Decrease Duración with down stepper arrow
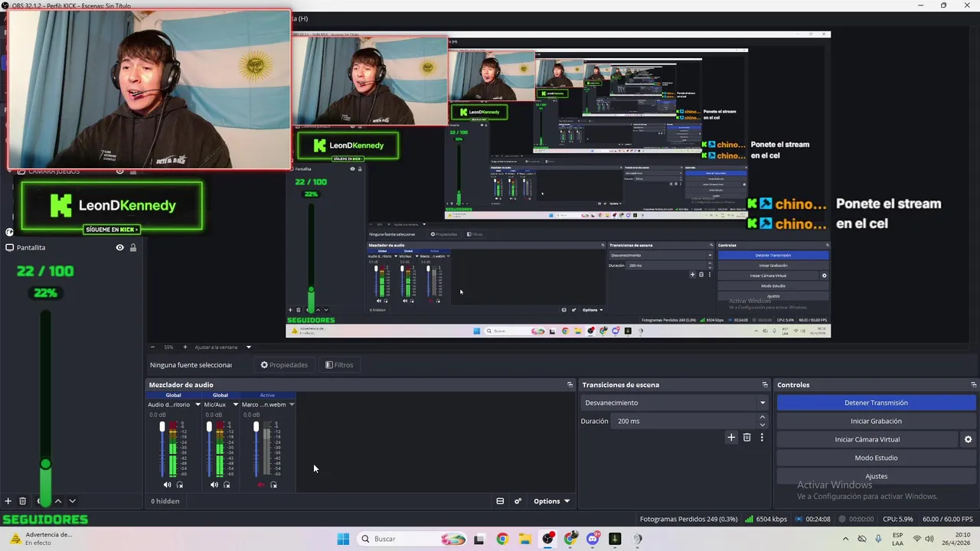 coord(762,425)
